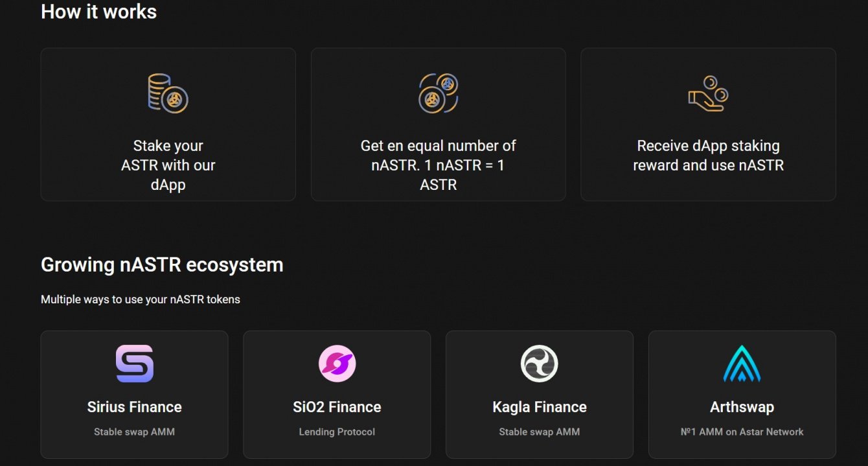Viewport: 868px width, 466px height.
Task: Click the "Stable swap AMM" label under Sirius
Action: [x=135, y=432]
